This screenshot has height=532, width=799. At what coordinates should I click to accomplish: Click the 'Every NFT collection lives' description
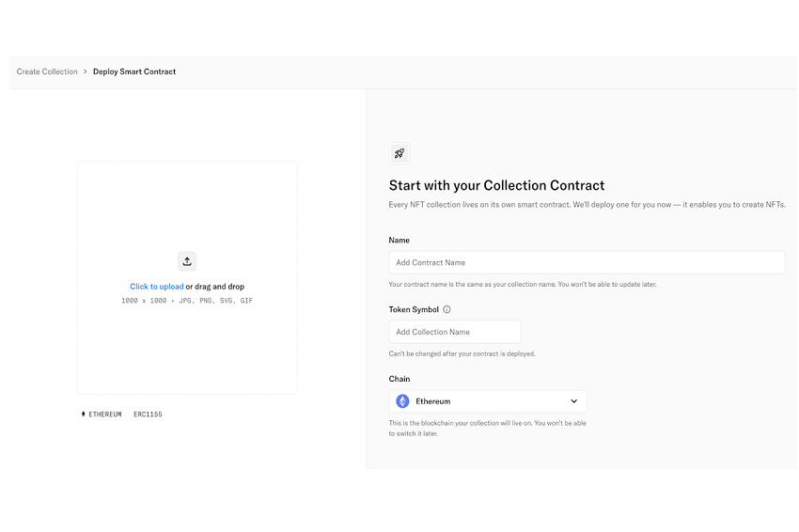[587, 204]
